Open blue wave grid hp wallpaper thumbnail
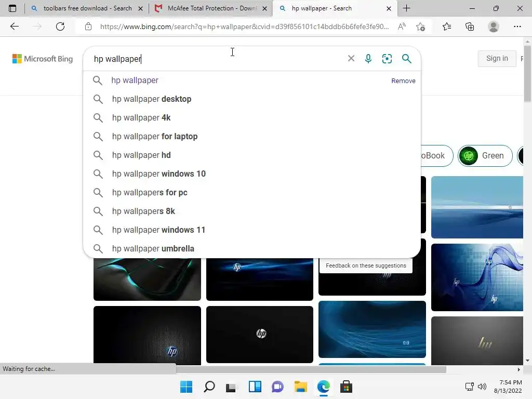Image resolution: width=532 pixels, height=399 pixels. [477, 277]
